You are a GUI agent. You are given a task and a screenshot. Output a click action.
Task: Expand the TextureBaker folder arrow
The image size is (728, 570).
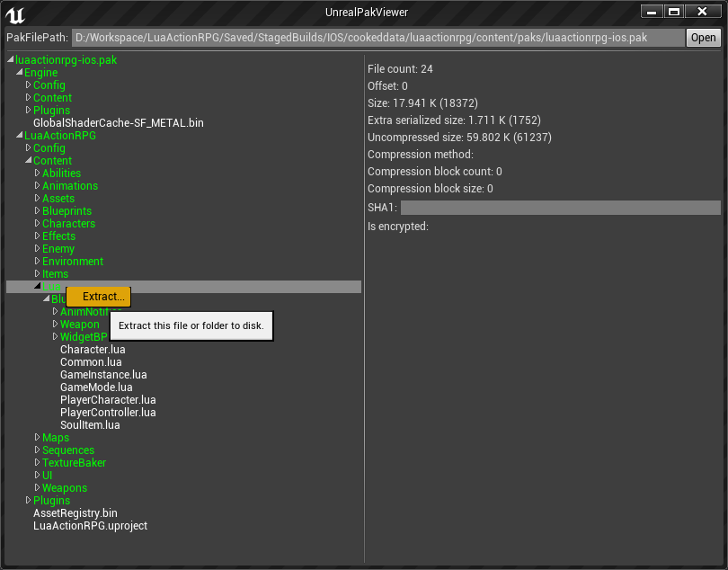pyautogui.click(x=38, y=462)
